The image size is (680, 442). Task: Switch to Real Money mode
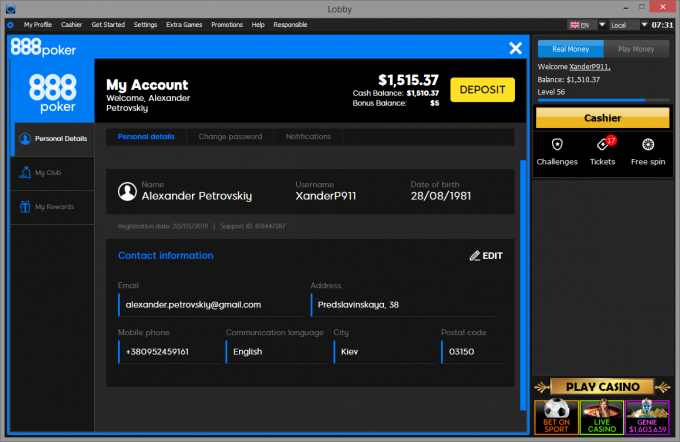(570, 49)
